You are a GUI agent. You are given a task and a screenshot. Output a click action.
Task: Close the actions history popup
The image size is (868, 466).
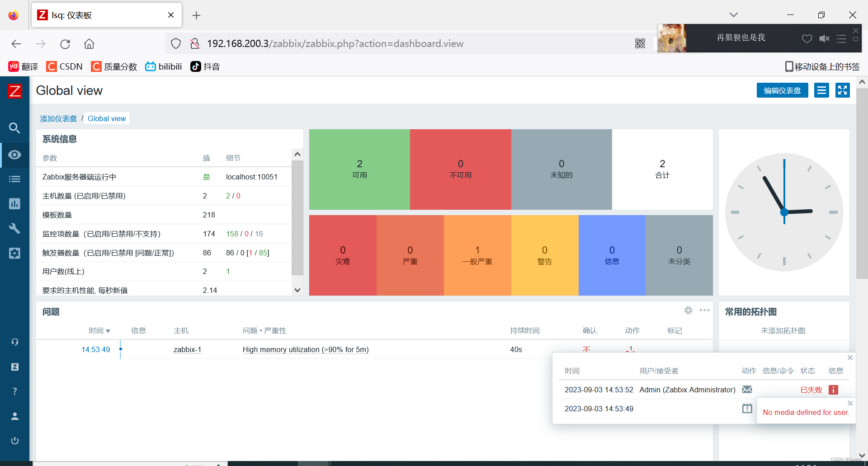850,358
